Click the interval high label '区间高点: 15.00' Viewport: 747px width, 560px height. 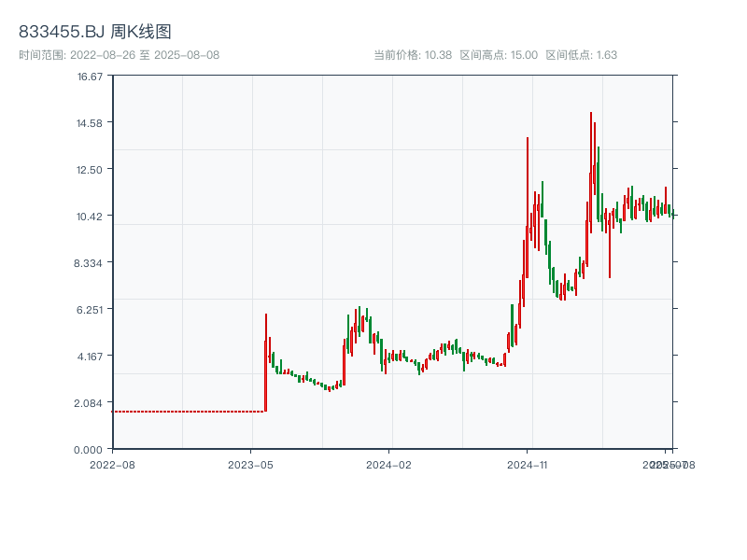click(499, 55)
